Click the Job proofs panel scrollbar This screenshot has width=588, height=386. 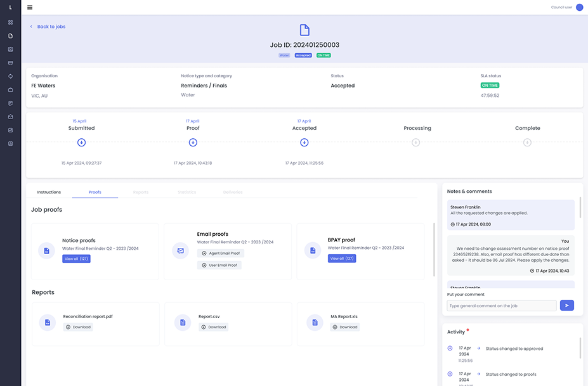[434, 250]
